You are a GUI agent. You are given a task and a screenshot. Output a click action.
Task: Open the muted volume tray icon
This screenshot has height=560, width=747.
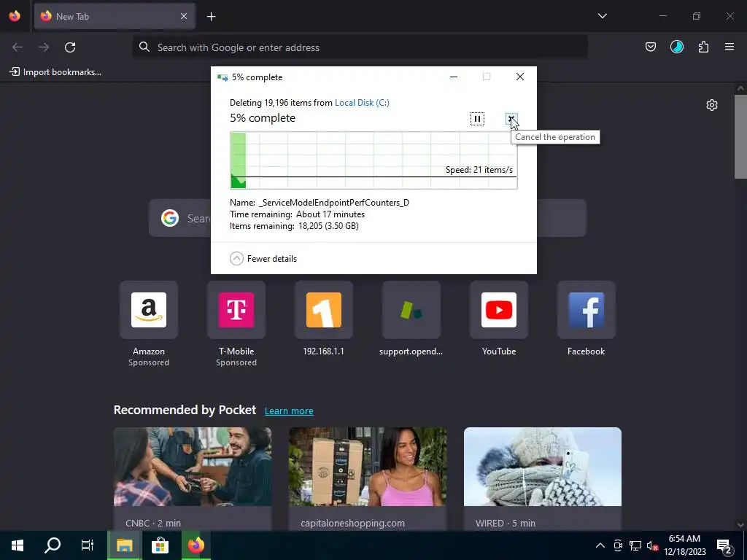coord(652,545)
